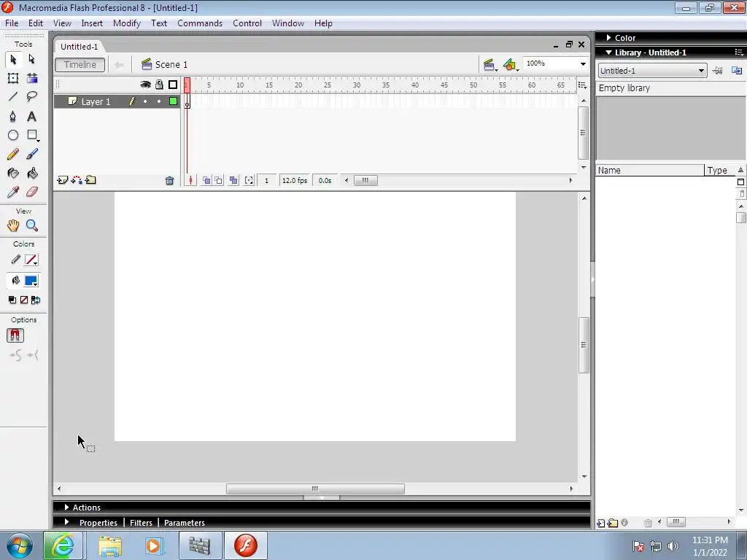
Task: Click the Swap Colors button
Action: [36, 300]
